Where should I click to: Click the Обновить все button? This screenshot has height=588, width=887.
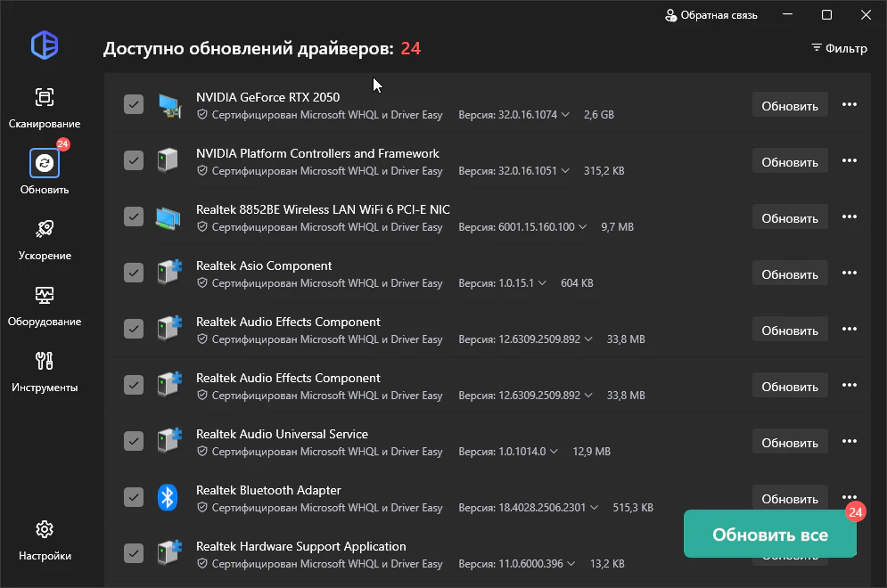pyautogui.click(x=770, y=535)
